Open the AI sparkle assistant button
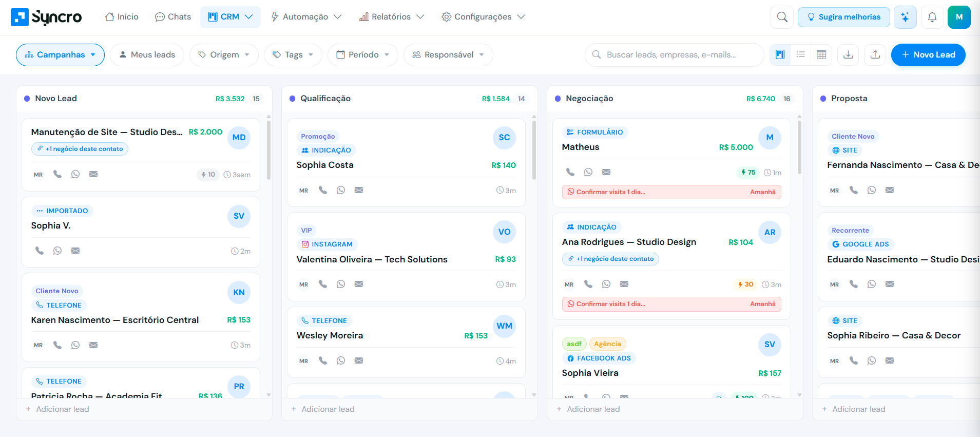Image resolution: width=980 pixels, height=437 pixels. click(x=905, y=17)
